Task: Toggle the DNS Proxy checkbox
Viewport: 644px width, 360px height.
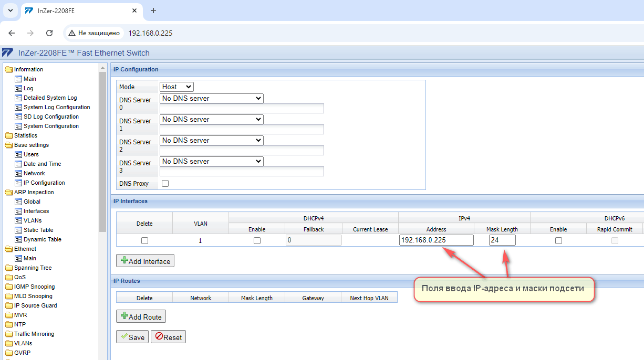Action: [x=165, y=184]
